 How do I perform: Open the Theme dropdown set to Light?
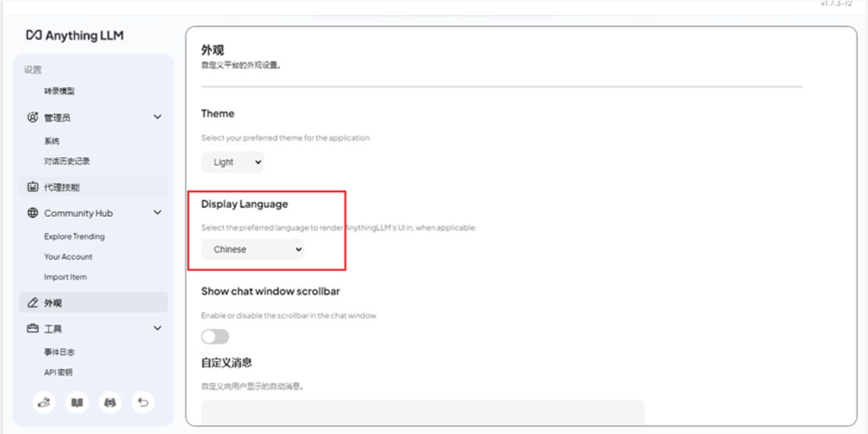tap(232, 162)
